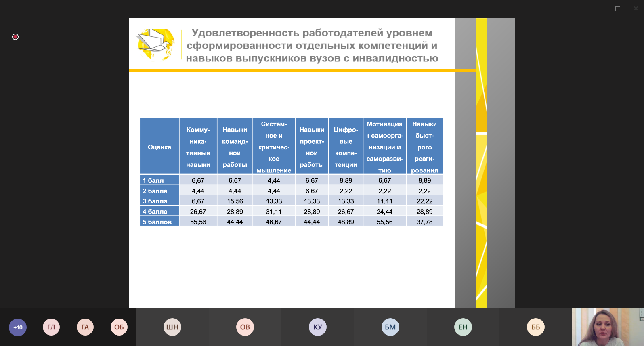The height and width of the screenshot is (346, 644).
Task: Click the 48,89 cell in 5 баллов row
Action: point(346,222)
